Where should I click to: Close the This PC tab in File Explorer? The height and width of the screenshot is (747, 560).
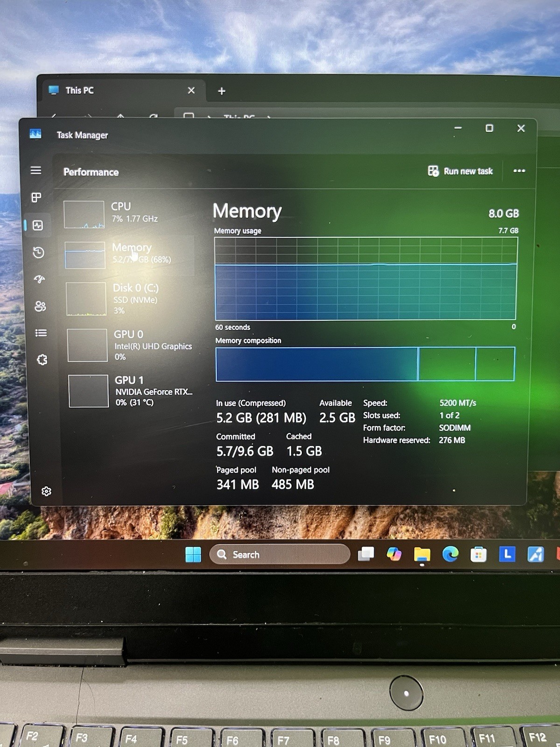click(191, 91)
